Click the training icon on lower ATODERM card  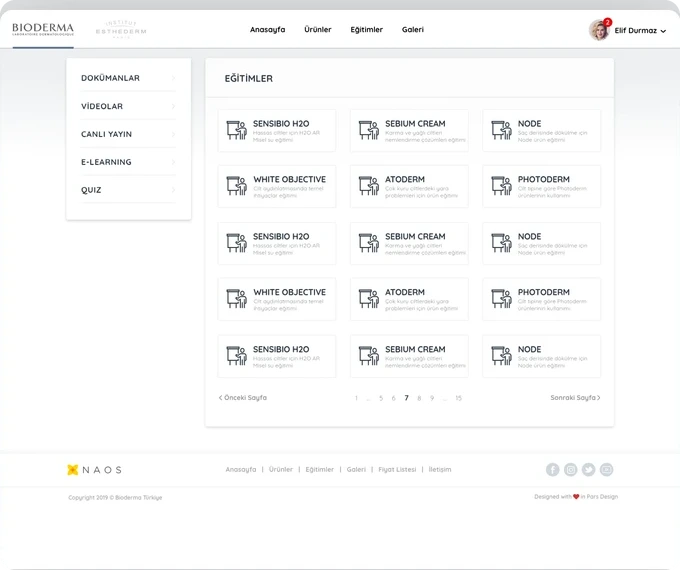pos(369,298)
